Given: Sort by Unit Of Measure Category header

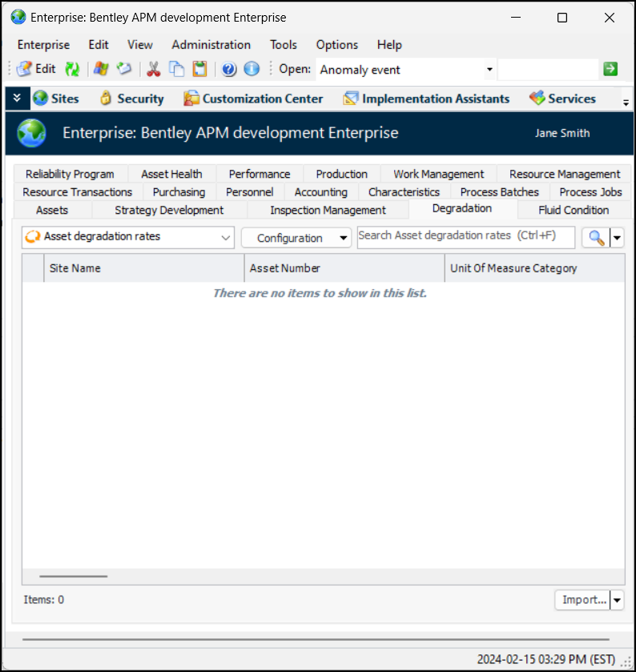Looking at the screenshot, I should click(x=534, y=268).
